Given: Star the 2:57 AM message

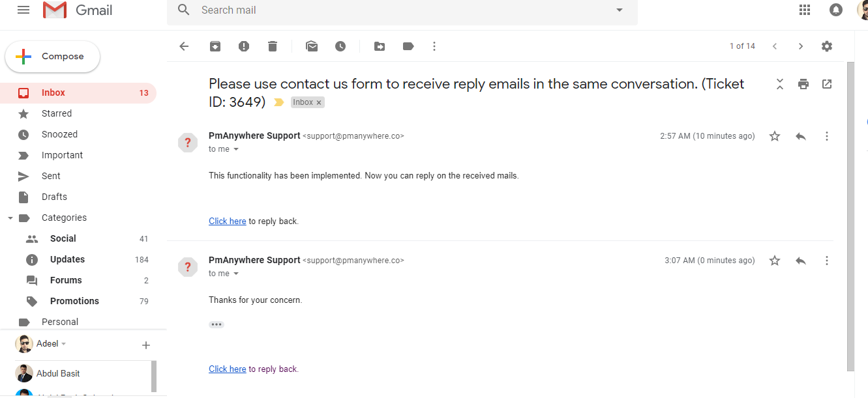Looking at the screenshot, I should [775, 136].
